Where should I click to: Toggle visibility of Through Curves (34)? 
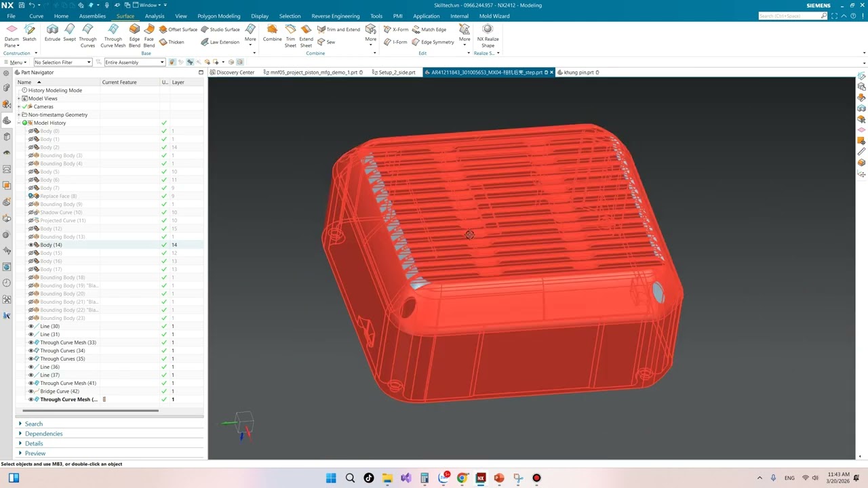(x=31, y=350)
